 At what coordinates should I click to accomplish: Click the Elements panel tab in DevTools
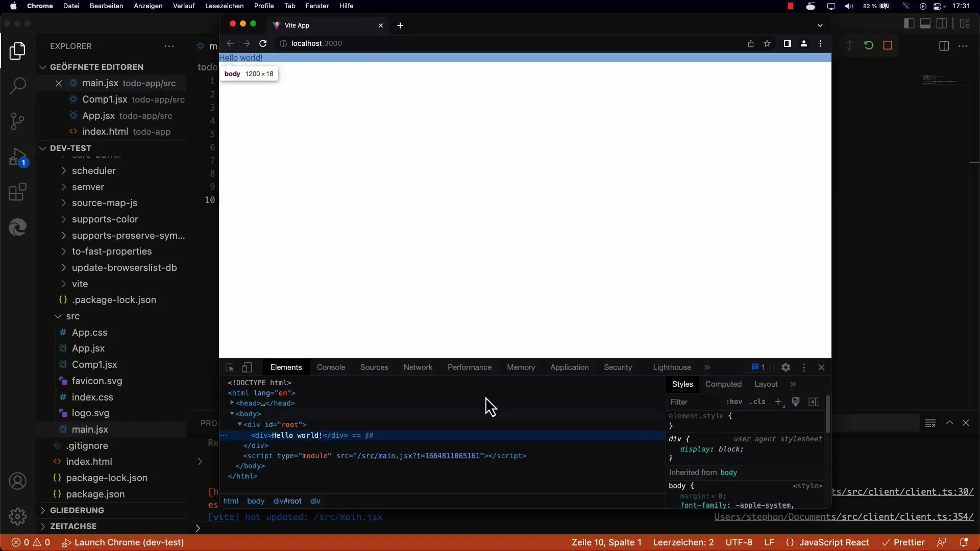286,367
